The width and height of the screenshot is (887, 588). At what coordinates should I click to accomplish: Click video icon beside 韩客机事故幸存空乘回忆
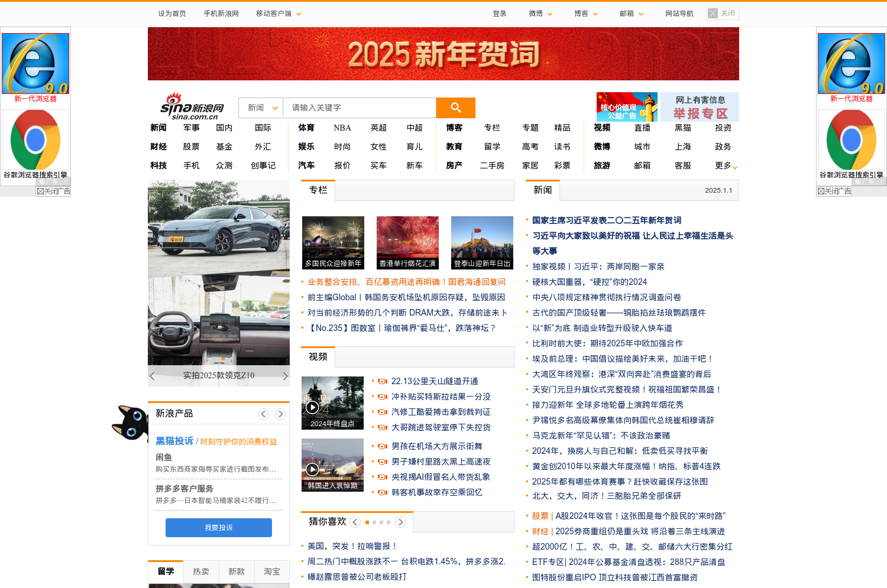(383, 492)
